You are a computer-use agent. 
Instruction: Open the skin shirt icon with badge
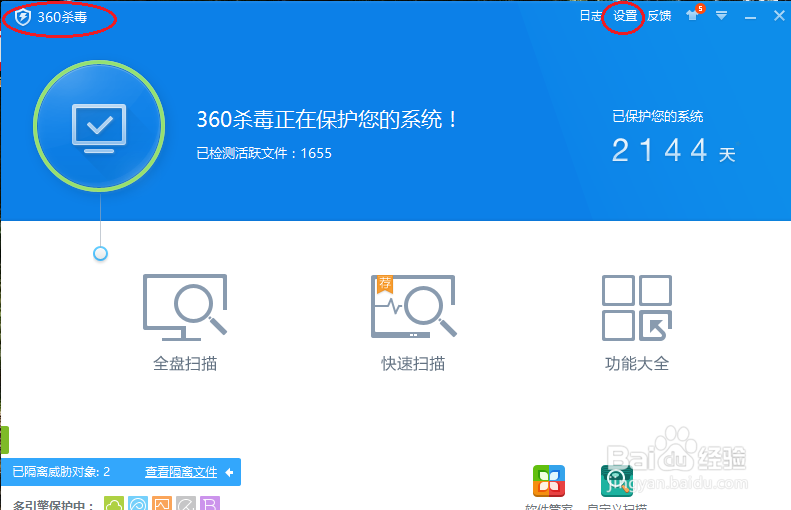tap(695, 14)
